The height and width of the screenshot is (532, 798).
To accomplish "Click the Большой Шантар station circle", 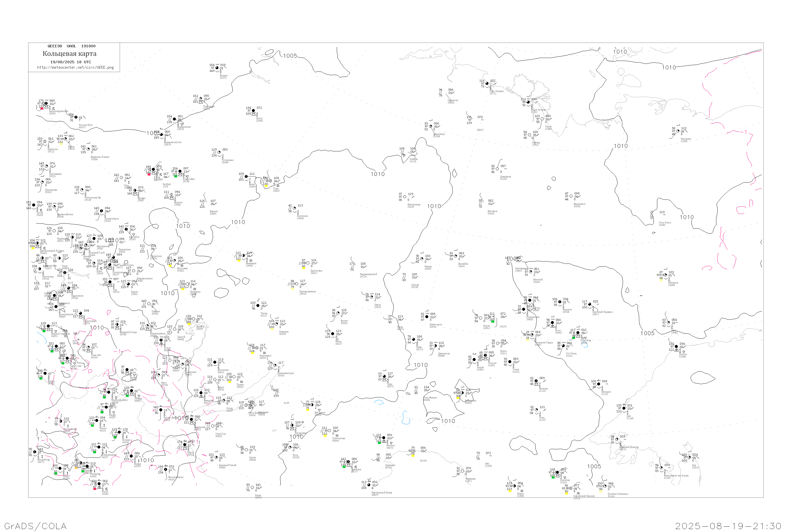I will pos(617,439).
